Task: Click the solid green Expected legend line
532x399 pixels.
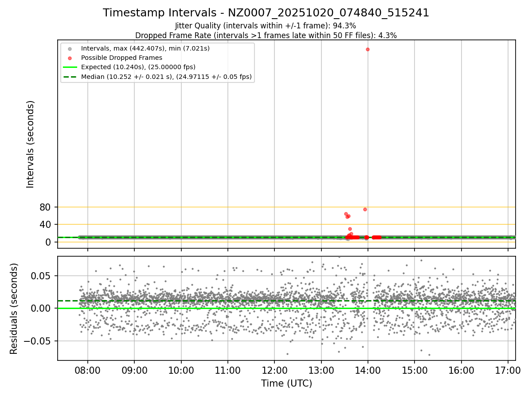Action: coord(70,67)
